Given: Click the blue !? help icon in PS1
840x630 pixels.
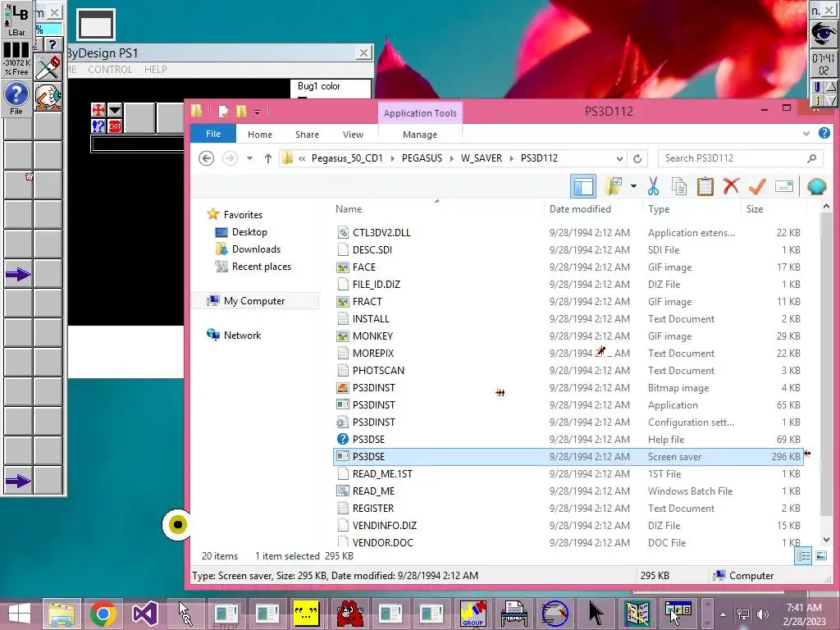Looking at the screenshot, I should 98,126.
